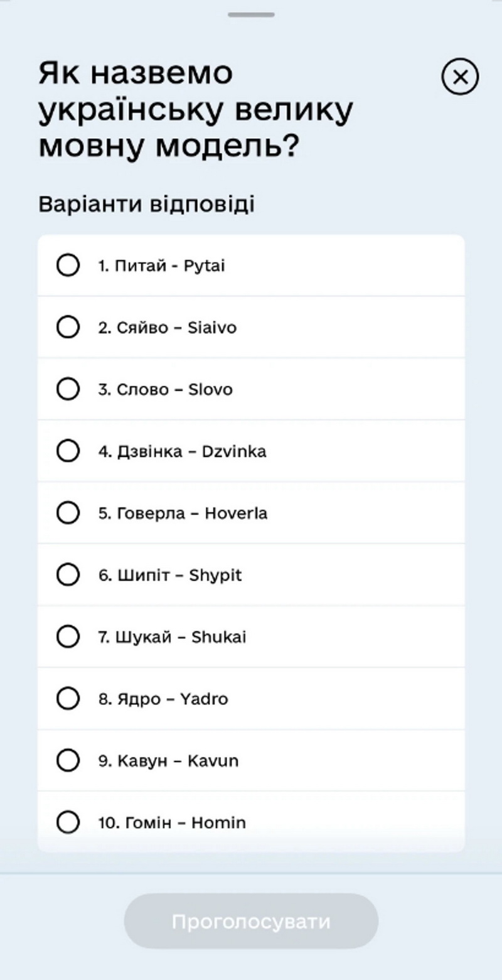Click the "3. Слово - Slovo" label text
This screenshot has height=980, width=502.
pyautogui.click(x=165, y=389)
